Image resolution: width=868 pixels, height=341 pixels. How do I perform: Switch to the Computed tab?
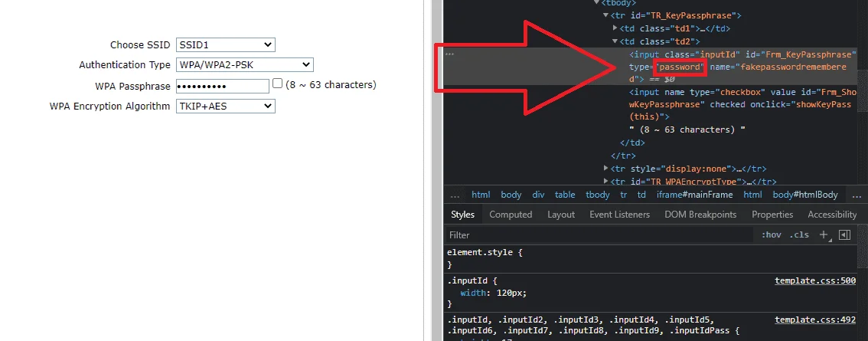511,215
